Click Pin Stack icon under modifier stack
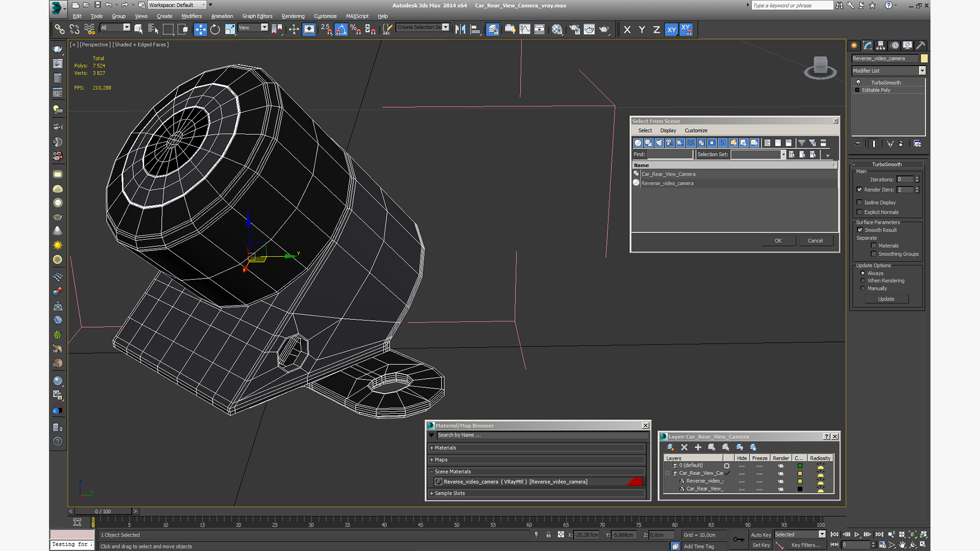Viewport: 980px width, 551px height. point(857,144)
